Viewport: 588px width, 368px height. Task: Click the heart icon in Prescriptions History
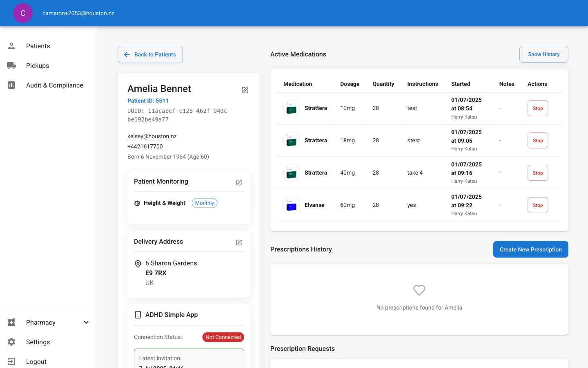tap(419, 290)
